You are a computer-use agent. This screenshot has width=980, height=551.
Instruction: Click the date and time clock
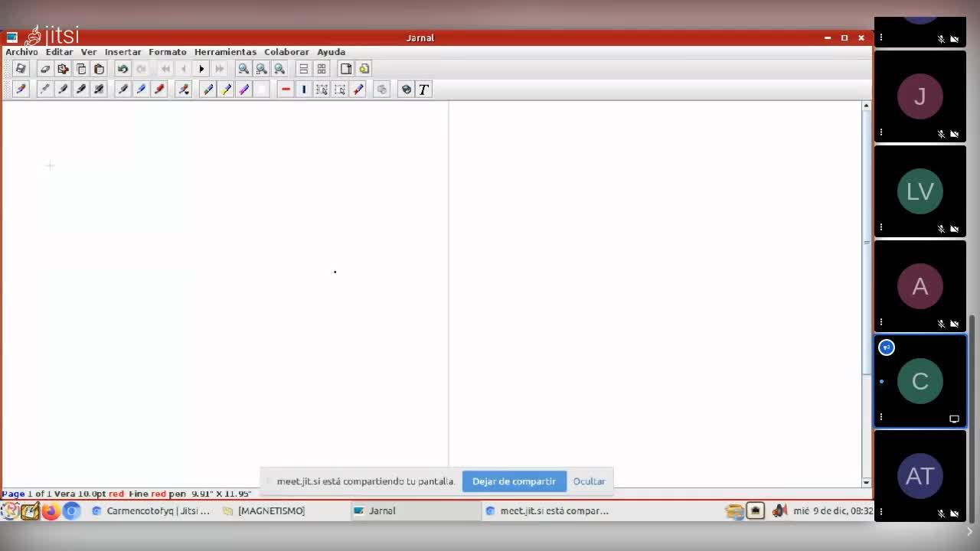[833, 510]
